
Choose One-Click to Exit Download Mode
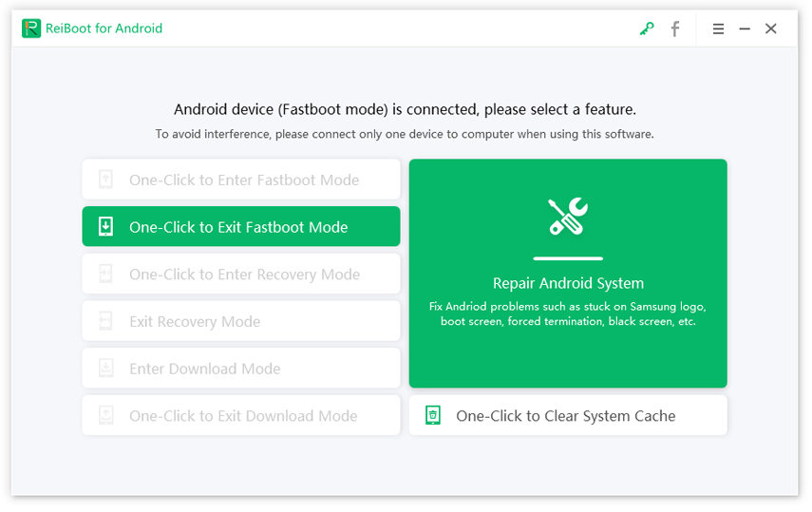point(243,416)
